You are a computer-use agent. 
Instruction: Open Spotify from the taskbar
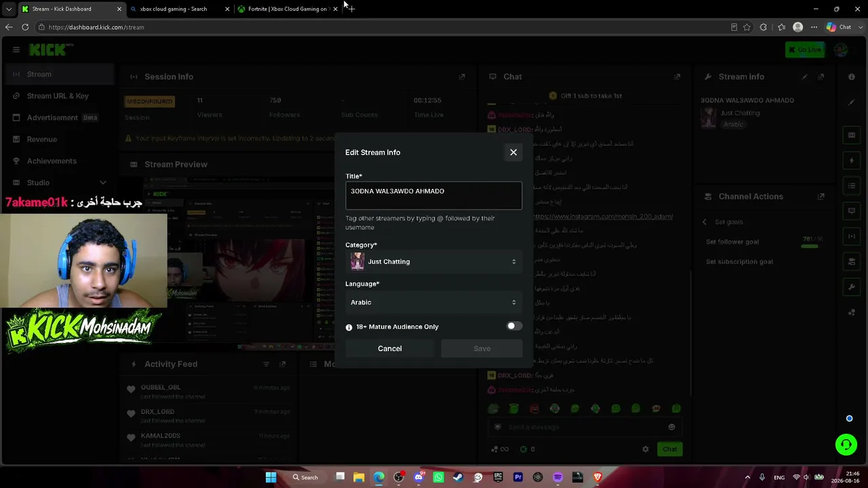[557, 477]
